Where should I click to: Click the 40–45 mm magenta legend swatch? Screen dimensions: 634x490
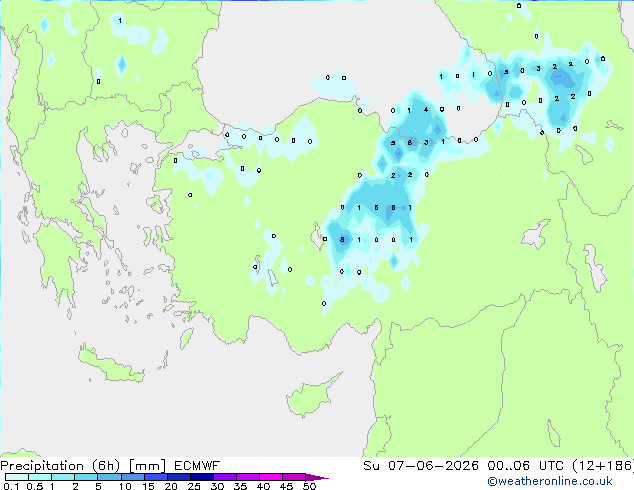[x=271, y=477]
